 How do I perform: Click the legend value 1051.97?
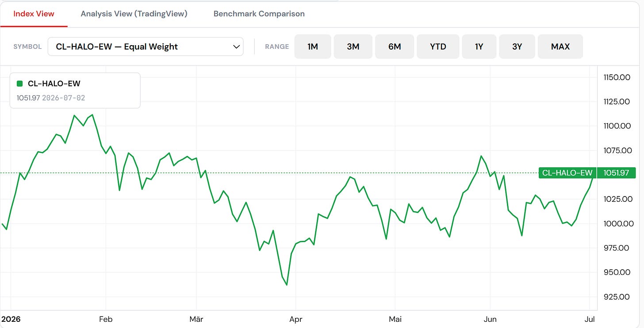28,98
